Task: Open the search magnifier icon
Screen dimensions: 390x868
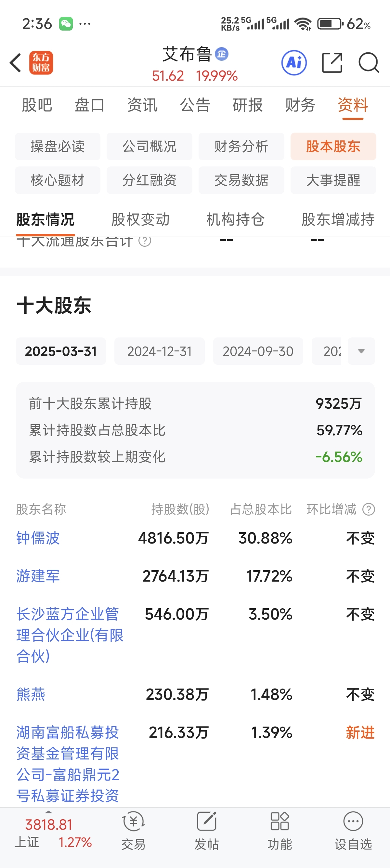Action: pos(369,63)
